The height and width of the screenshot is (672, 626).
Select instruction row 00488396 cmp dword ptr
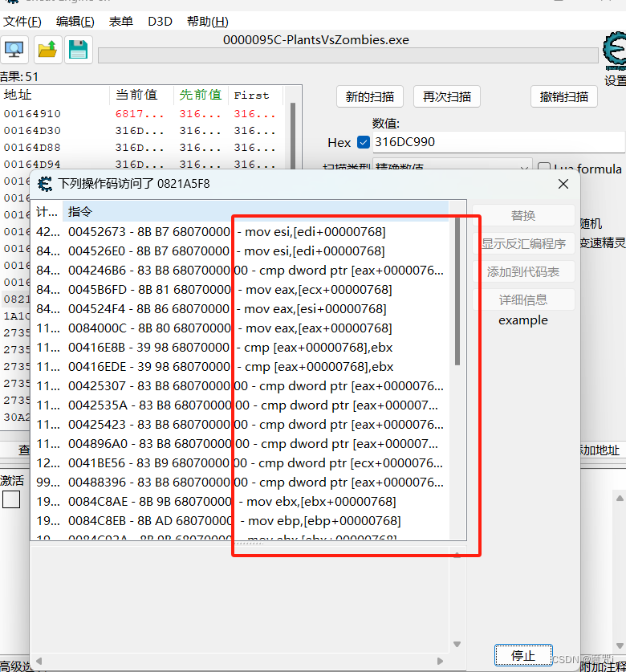tap(241, 483)
